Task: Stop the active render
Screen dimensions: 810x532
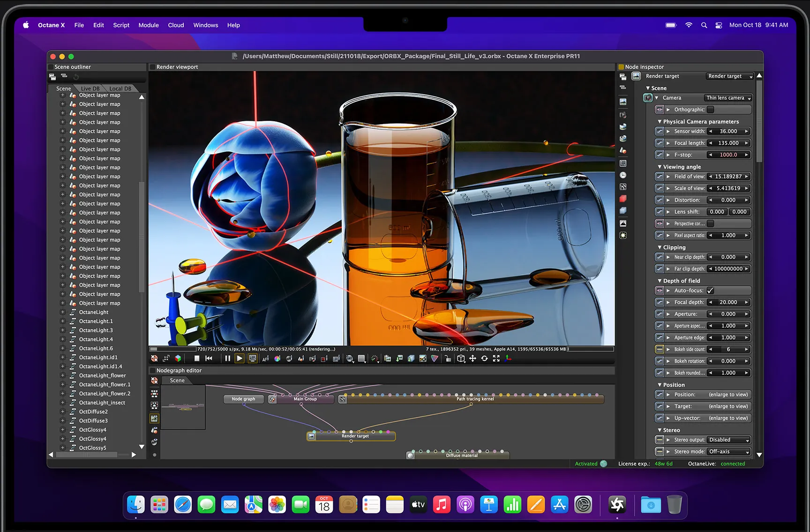Action: coord(197,358)
